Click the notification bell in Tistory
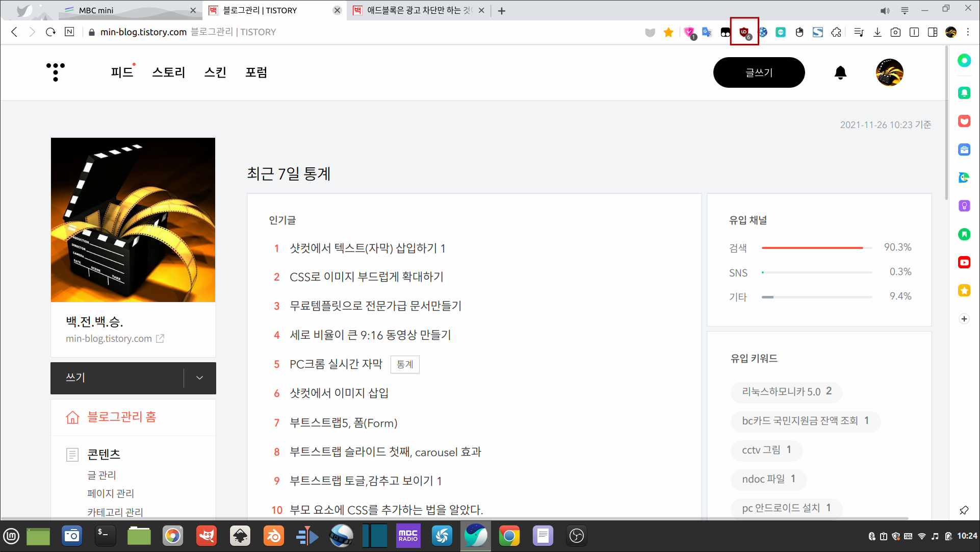Viewport: 980px width, 552px height. (840, 72)
